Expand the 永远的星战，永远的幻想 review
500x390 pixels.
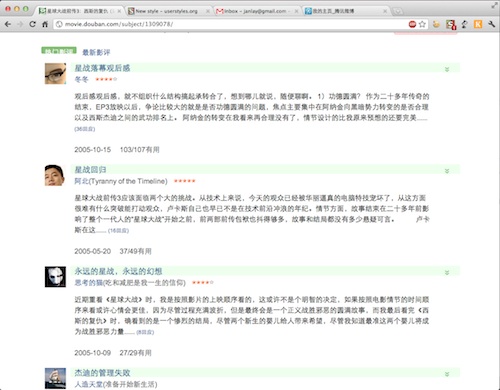pos(447,272)
